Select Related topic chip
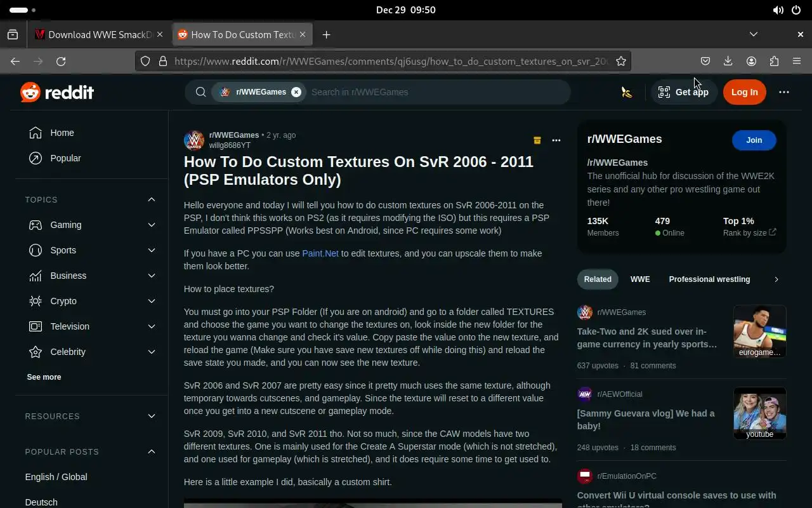 click(598, 279)
